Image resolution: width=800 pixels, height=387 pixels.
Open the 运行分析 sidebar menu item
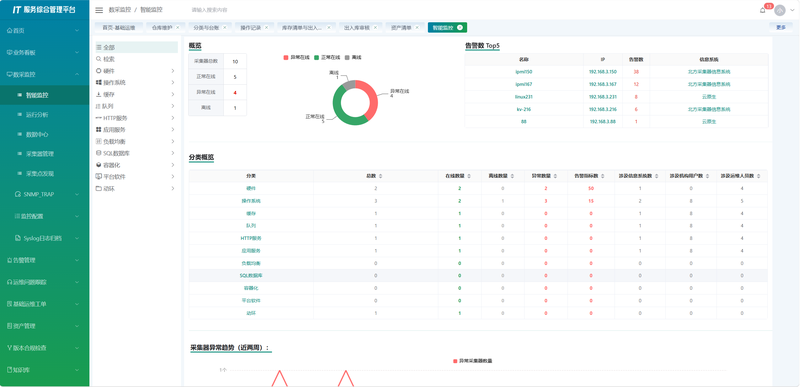[37, 115]
